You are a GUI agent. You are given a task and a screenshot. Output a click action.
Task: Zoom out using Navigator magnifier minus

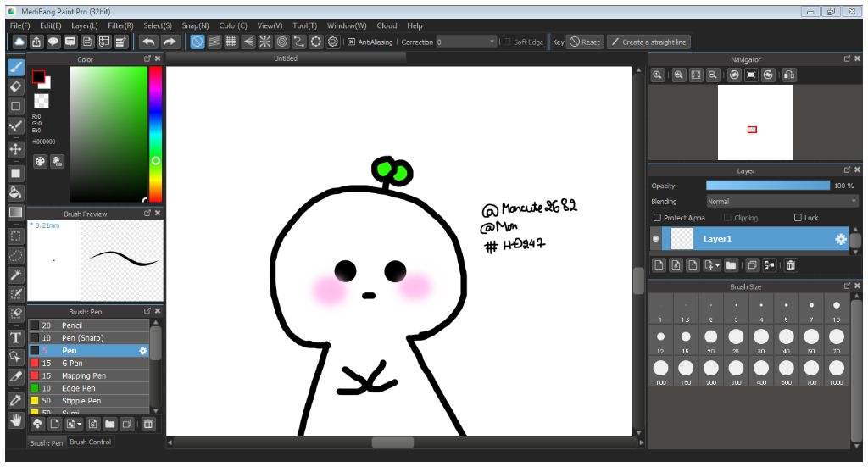(x=713, y=75)
